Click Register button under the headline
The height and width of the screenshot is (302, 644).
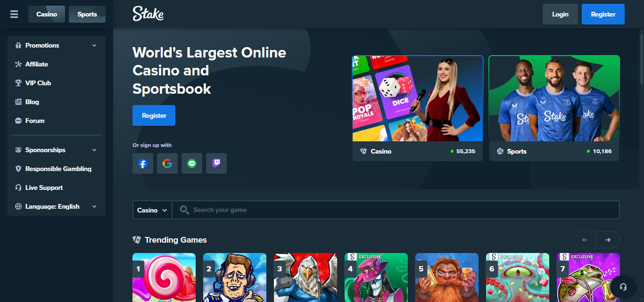click(x=154, y=115)
